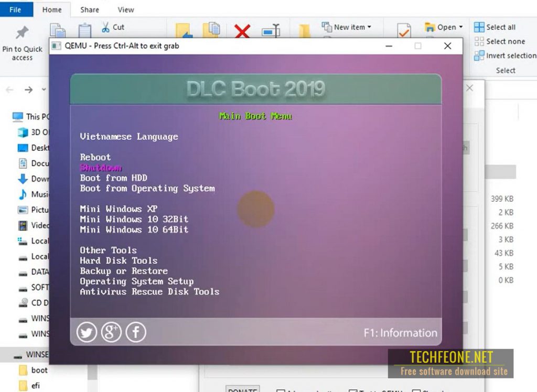The width and height of the screenshot is (537, 392).
Task: Select Boot from HDD
Action: pos(113,178)
